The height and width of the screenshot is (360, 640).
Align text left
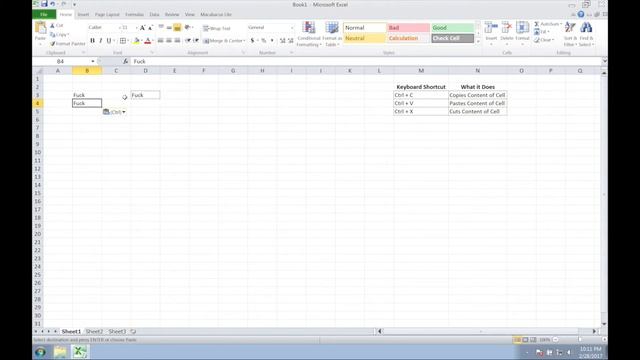161,40
